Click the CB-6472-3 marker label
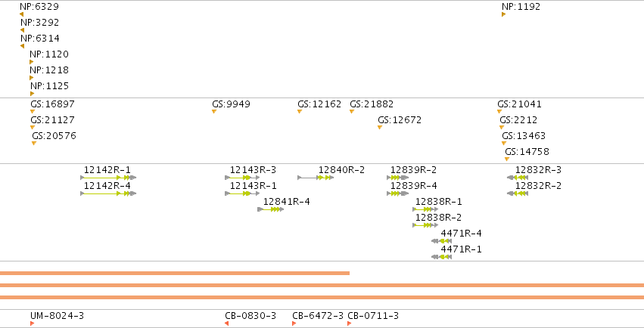 click(318, 316)
